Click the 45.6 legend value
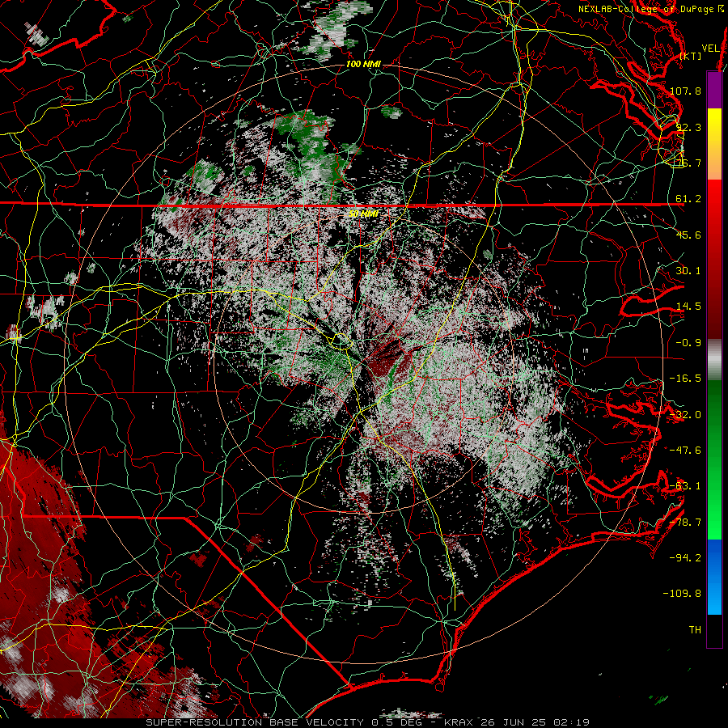Image resolution: width=728 pixels, height=728 pixels. (x=688, y=235)
